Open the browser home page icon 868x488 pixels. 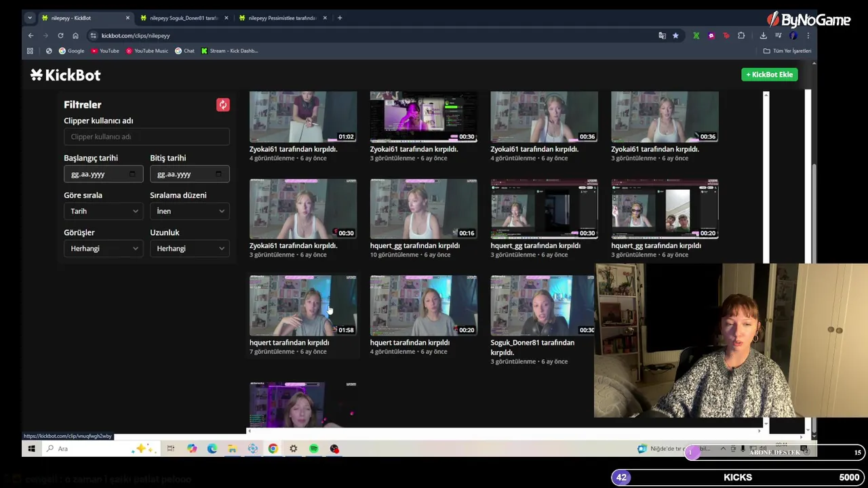pyautogui.click(x=75, y=35)
